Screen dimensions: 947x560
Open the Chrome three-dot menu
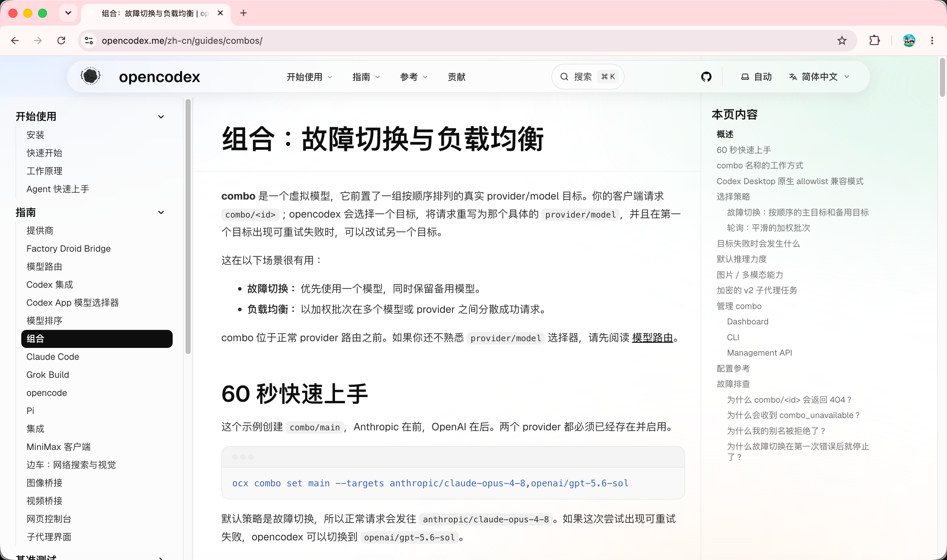point(932,40)
